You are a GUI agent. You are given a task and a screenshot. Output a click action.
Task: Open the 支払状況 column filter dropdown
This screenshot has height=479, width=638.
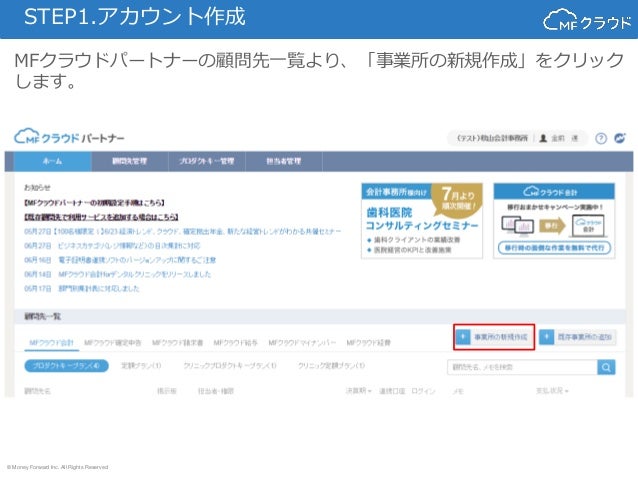[552, 391]
